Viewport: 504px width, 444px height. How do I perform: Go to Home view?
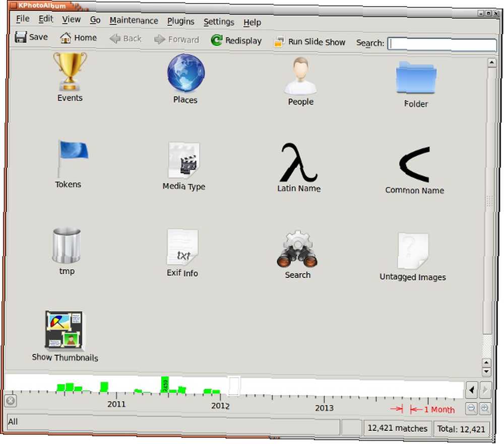pos(78,38)
